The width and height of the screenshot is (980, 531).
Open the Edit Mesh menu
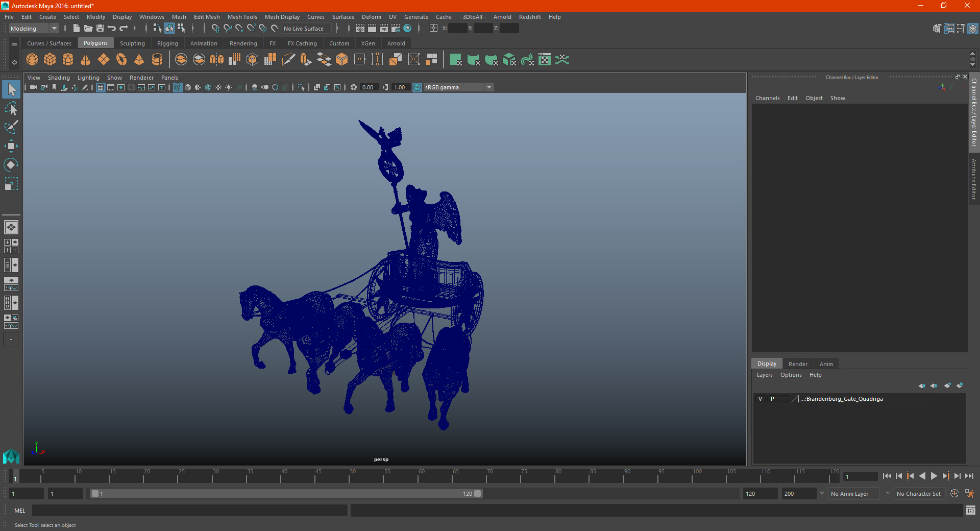[x=207, y=17]
